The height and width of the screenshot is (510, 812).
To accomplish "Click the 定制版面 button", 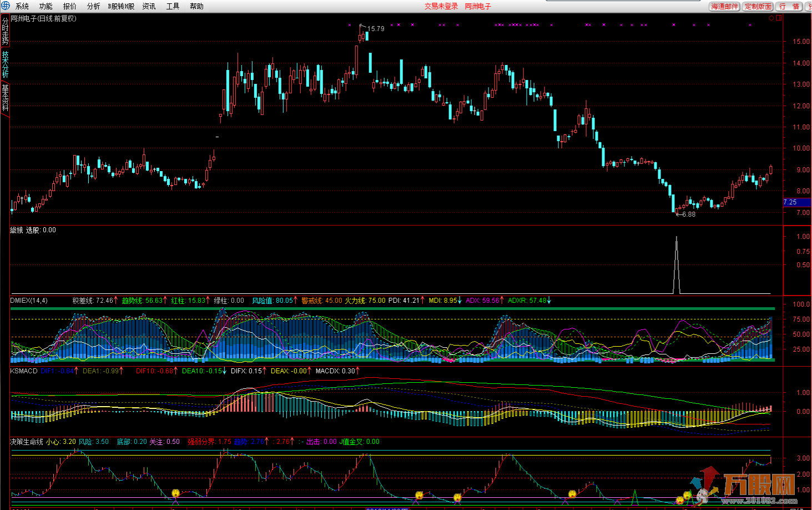I will pos(758,6).
